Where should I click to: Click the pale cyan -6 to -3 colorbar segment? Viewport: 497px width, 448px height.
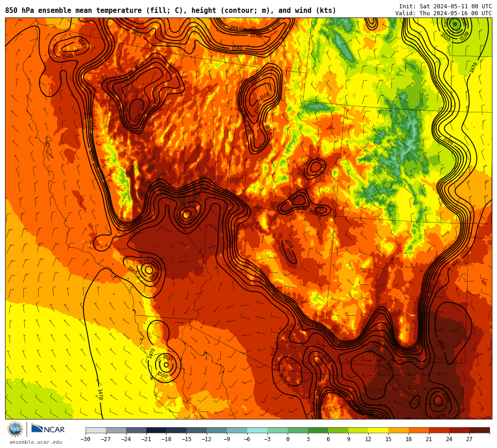pyautogui.click(x=257, y=430)
